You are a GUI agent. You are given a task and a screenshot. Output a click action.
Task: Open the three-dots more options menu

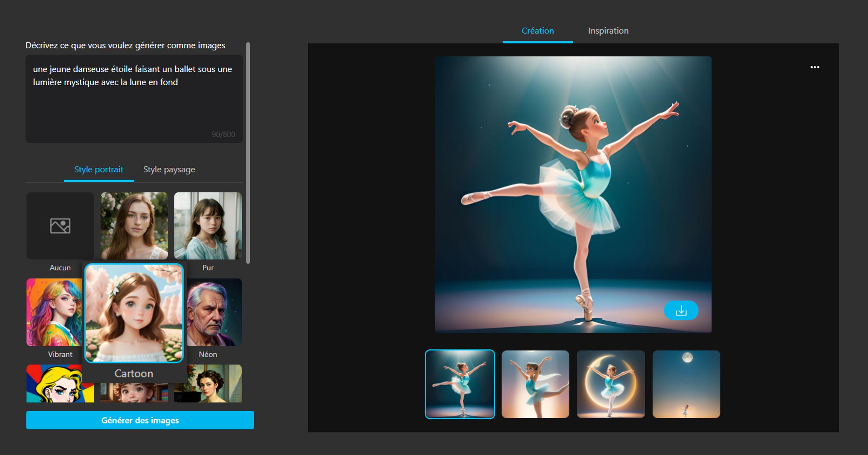point(815,67)
